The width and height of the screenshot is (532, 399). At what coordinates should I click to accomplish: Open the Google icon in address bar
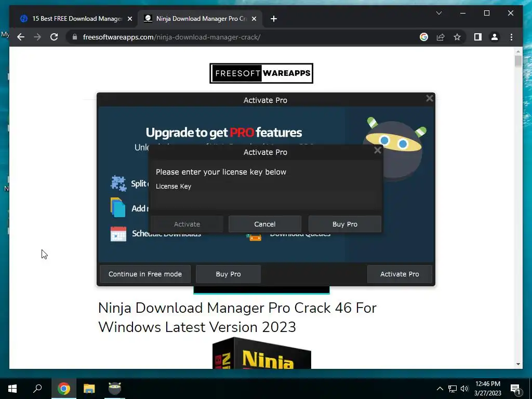(x=424, y=37)
